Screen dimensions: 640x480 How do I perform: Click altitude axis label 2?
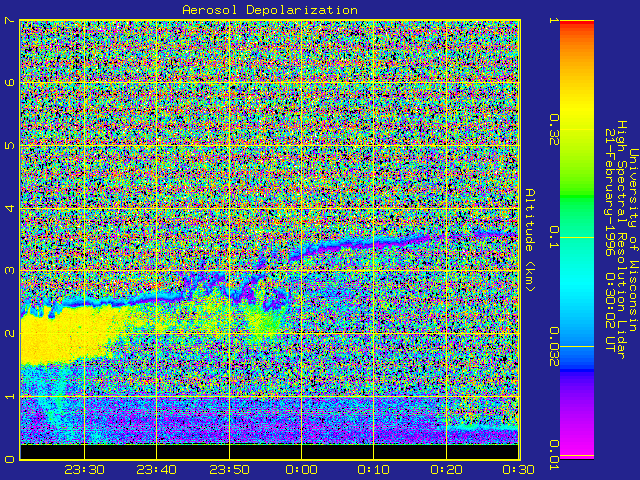(x=9, y=333)
